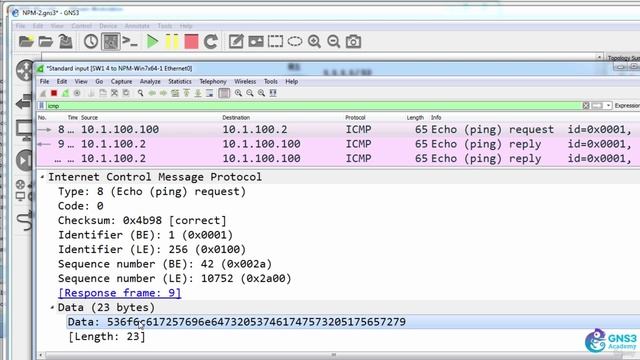
Task: Click Expression button beside filter
Action: tap(627, 106)
